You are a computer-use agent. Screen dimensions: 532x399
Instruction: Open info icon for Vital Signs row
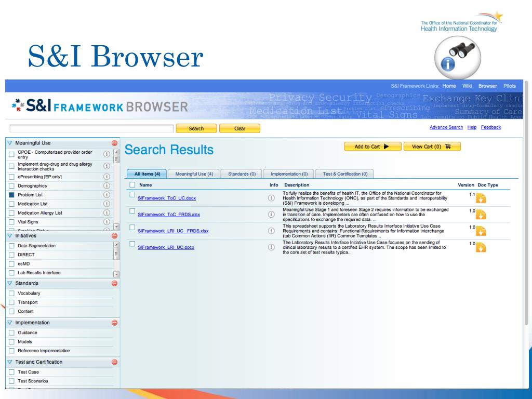point(107,221)
